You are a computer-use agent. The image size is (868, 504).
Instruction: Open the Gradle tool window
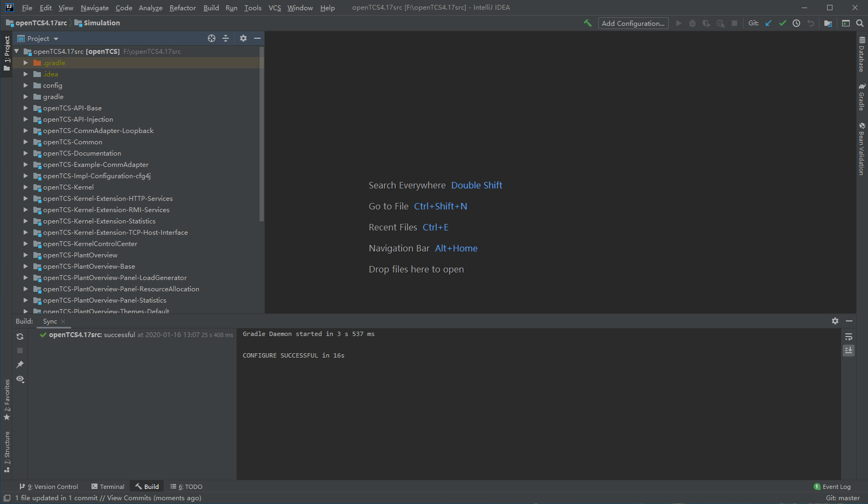point(862,97)
